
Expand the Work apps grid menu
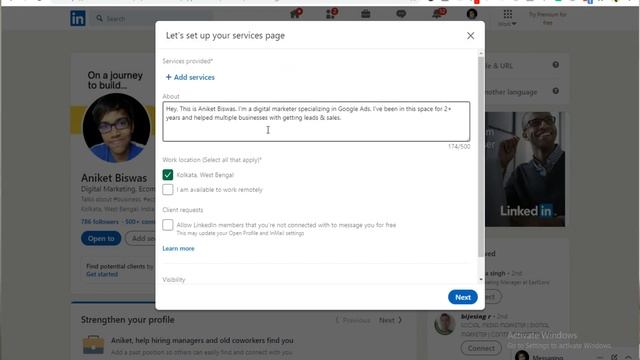(507, 18)
